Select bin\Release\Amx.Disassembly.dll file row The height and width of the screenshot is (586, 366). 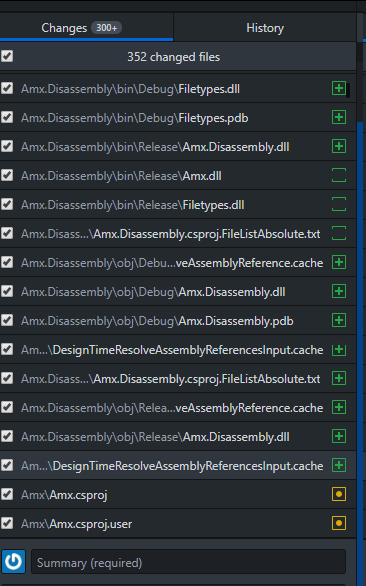click(178, 146)
